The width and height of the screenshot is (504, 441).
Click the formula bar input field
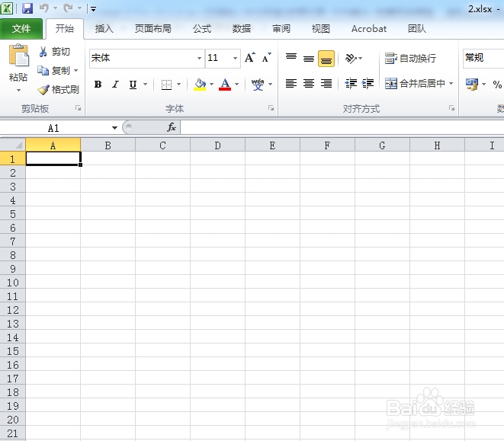[342, 128]
